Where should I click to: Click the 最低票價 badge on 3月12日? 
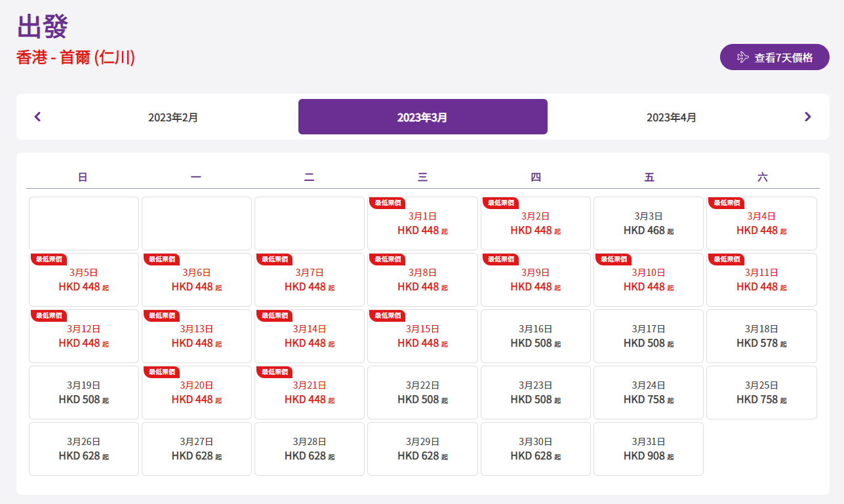pyautogui.click(x=49, y=316)
